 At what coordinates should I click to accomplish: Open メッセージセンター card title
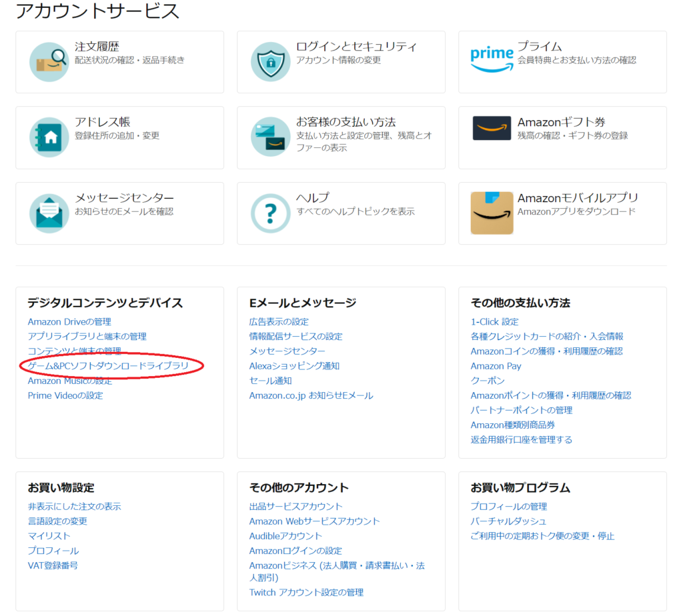pyautogui.click(x=124, y=197)
